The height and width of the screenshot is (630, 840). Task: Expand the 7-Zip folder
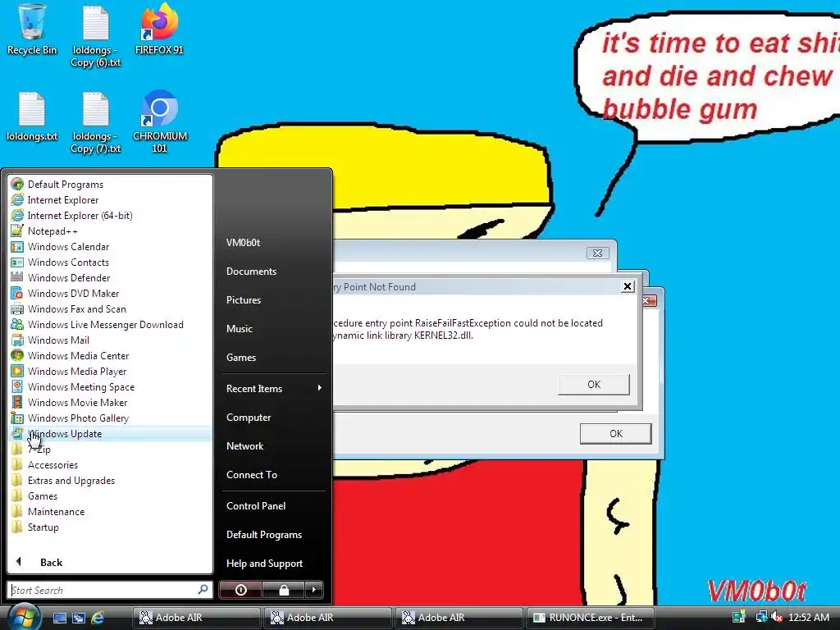pos(110,449)
